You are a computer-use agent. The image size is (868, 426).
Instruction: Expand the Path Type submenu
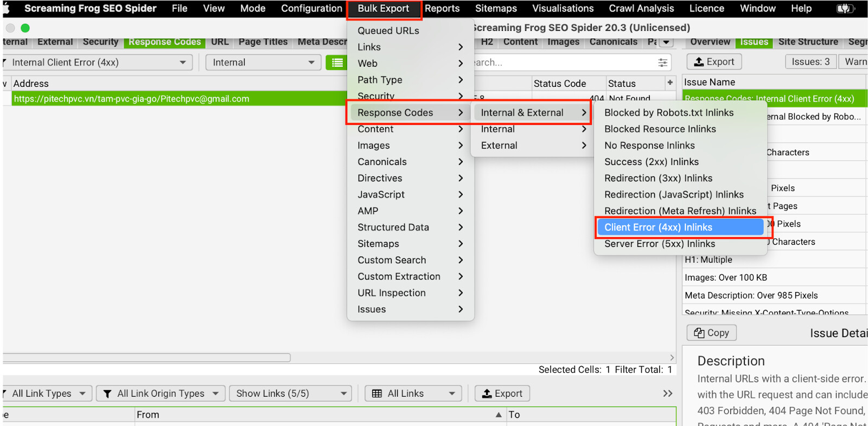click(410, 80)
